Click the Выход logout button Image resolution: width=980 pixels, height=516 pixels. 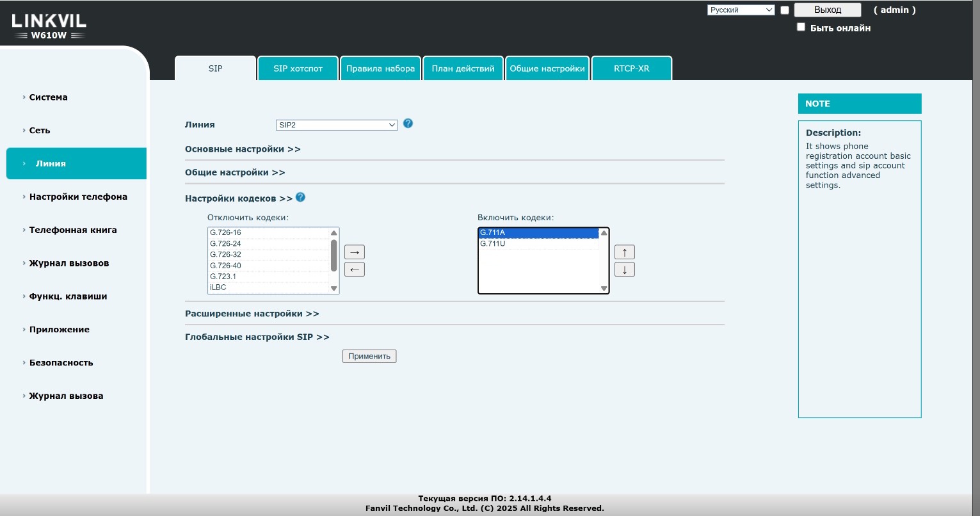[827, 10]
